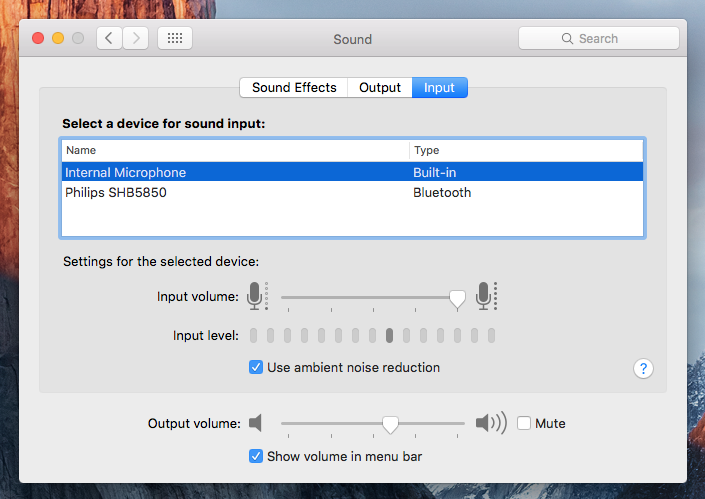Click the high input volume microphone icon
Image resolution: width=705 pixels, height=499 pixels.
(485, 296)
